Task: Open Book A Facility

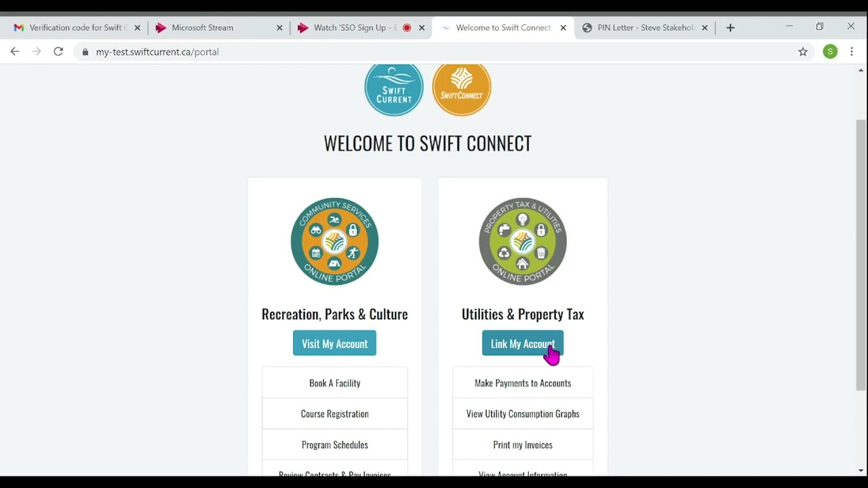Action: tap(335, 383)
